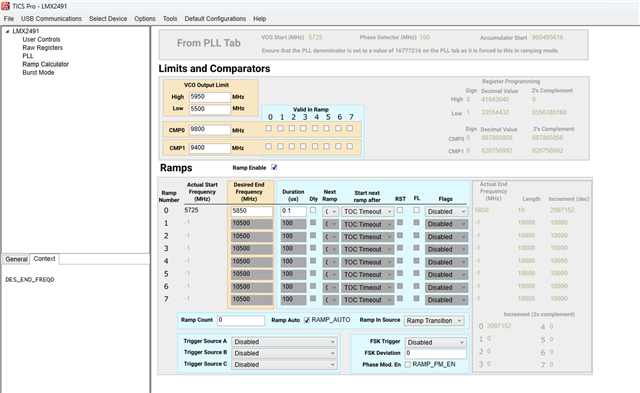Select Ramp Calculator in the tree

point(45,64)
